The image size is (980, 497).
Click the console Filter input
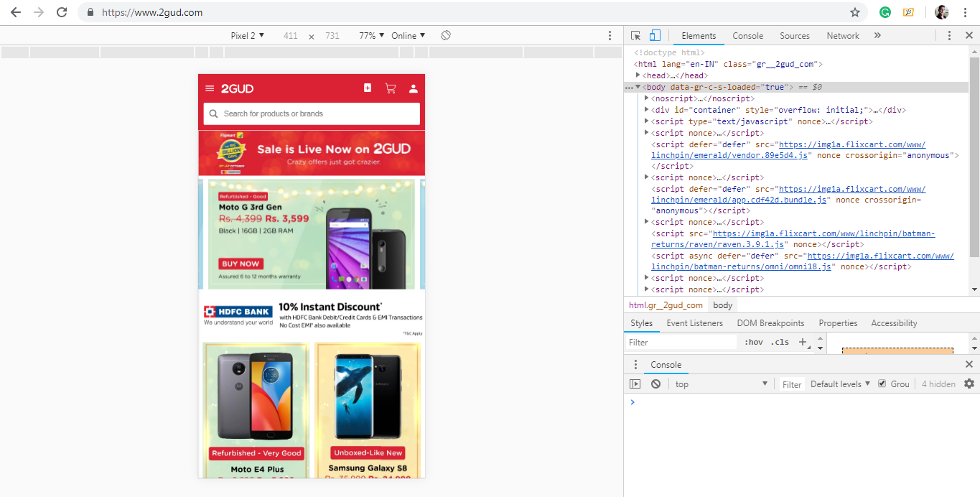(792, 384)
